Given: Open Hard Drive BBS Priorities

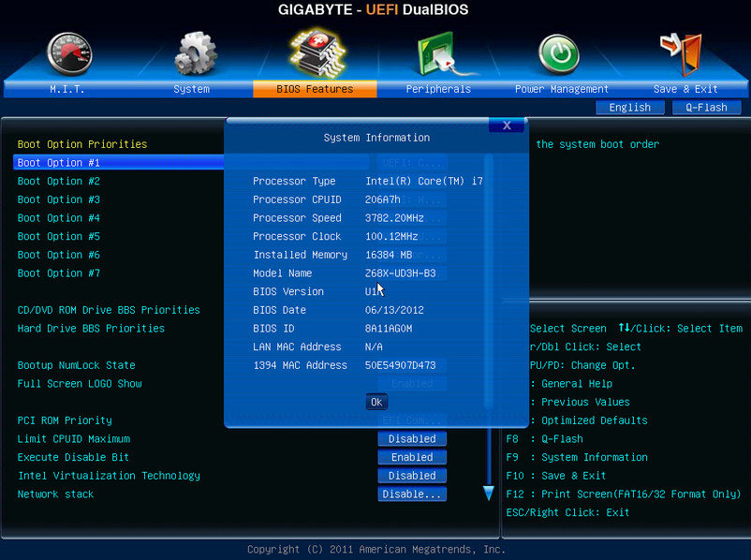Looking at the screenshot, I should (x=91, y=328).
